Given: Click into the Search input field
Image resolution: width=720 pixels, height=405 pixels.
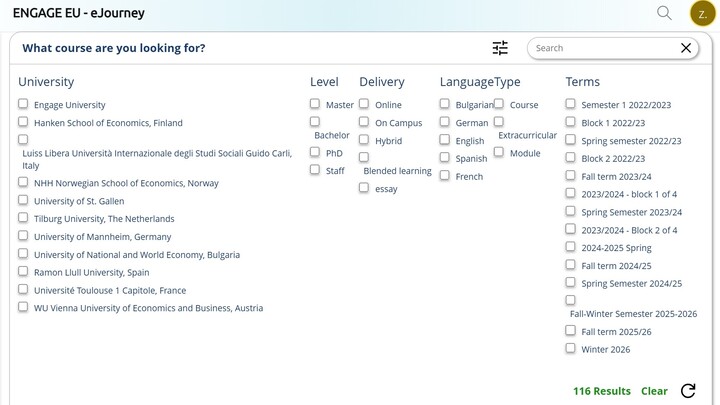Looking at the screenshot, I should tap(604, 48).
